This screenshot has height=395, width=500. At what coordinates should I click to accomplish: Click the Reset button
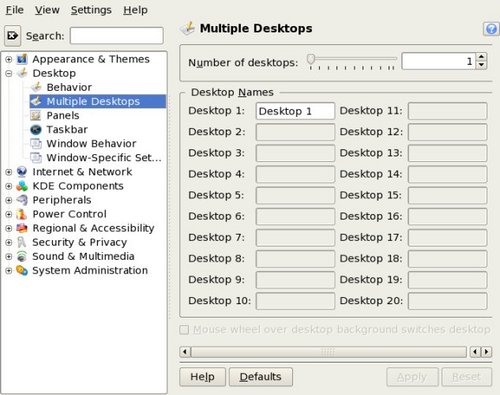466,377
